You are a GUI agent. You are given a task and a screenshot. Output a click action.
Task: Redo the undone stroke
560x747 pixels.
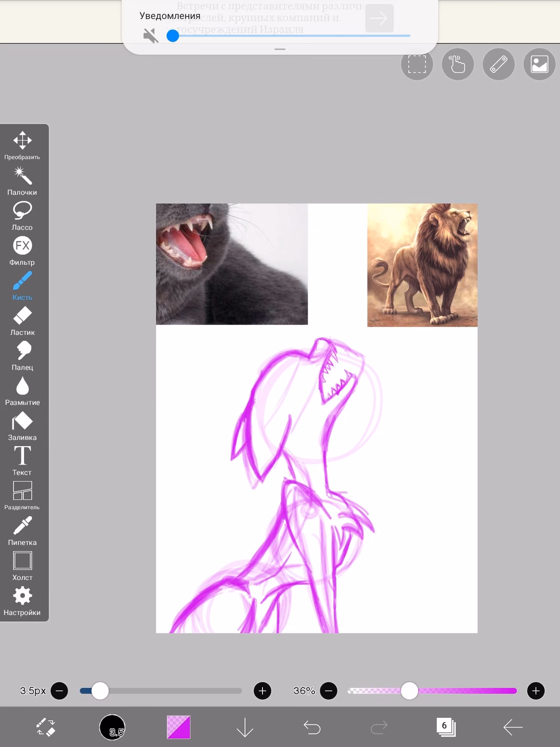coord(379,727)
